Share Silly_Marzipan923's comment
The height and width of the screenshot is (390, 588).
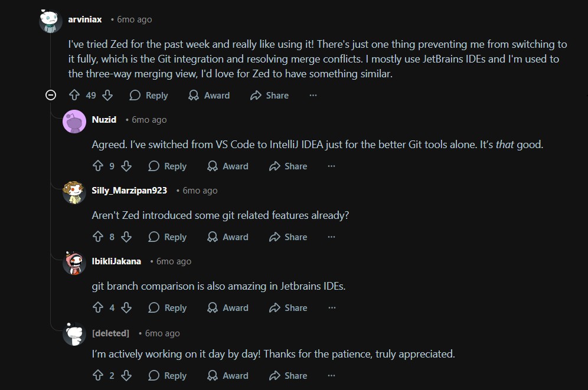coord(288,237)
